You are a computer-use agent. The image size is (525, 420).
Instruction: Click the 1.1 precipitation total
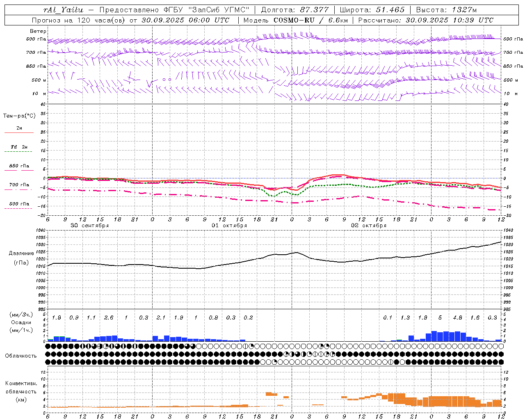91,318
